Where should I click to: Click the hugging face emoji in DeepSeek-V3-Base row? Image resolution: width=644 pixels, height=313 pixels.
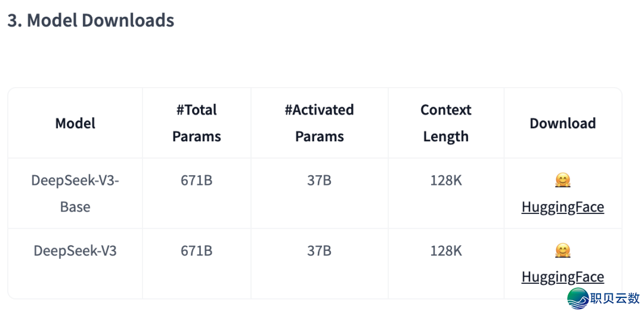pos(563,181)
